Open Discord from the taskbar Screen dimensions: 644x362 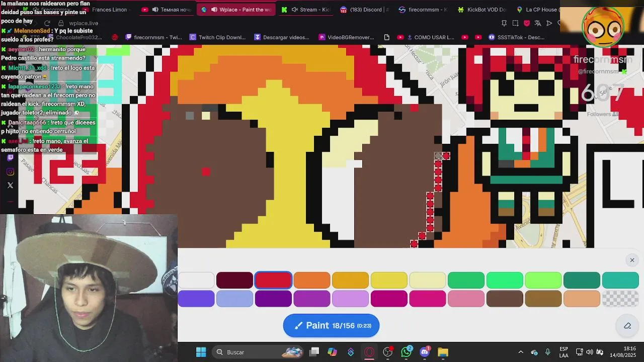(425, 352)
